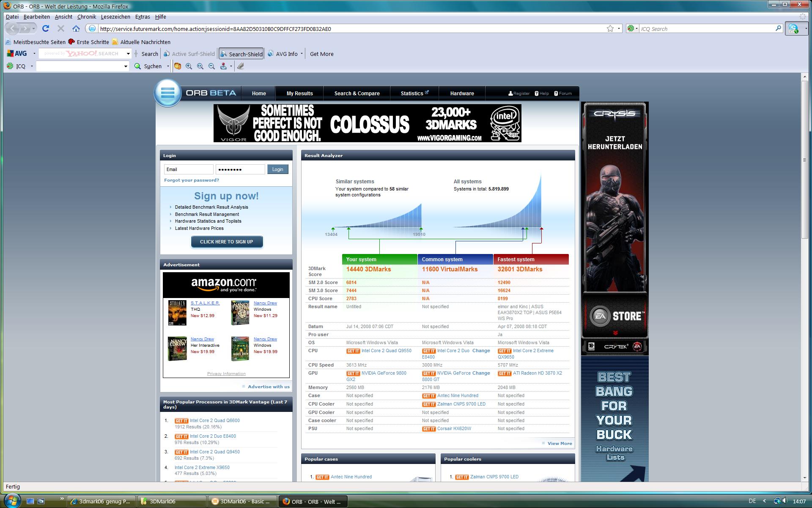Click the Email input field

(188, 169)
